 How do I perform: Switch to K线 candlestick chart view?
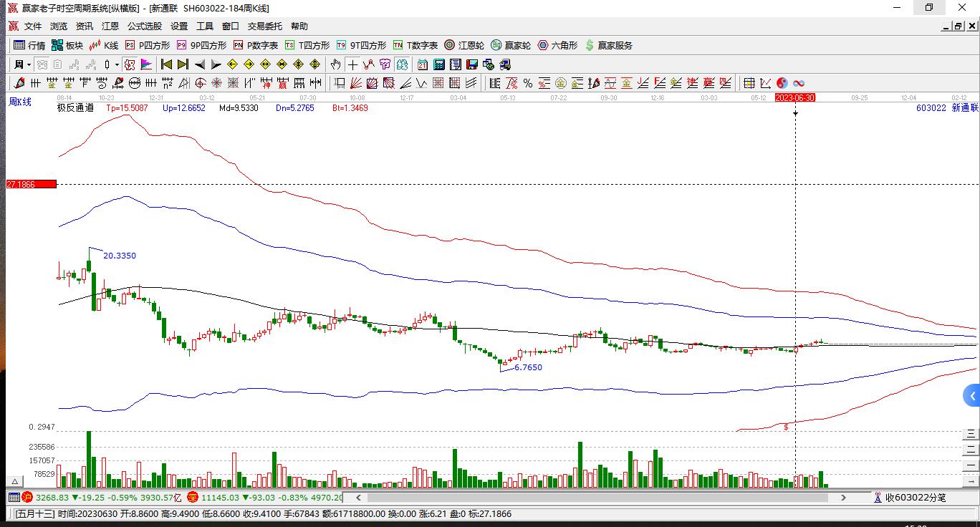click(104, 45)
